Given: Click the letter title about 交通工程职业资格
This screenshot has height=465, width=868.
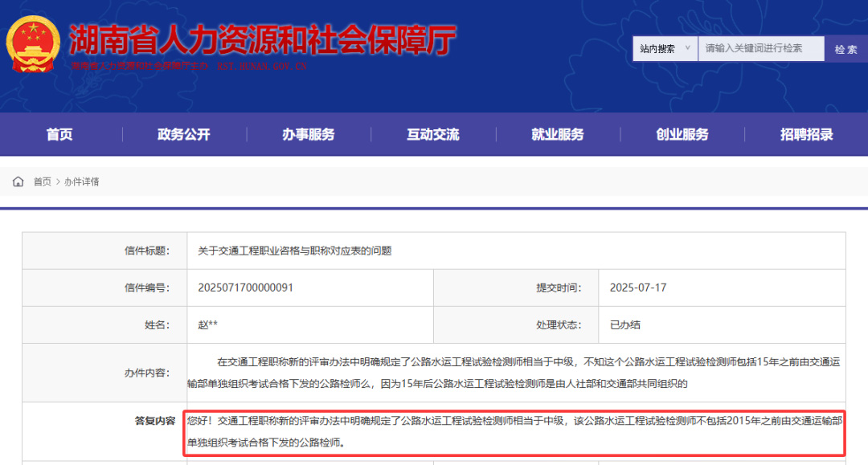Looking at the screenshot, I should (x=295, y=251).
